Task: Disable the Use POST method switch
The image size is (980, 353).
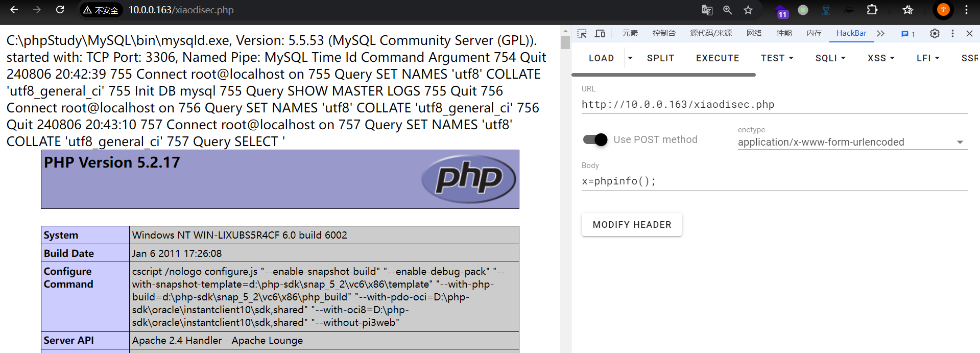Action: pos(595,139)
